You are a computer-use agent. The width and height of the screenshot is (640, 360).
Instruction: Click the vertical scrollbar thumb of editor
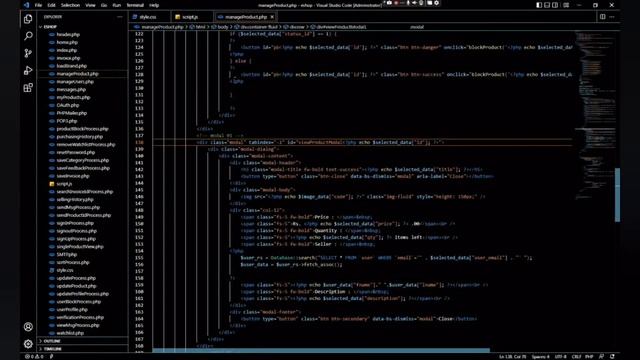point(617,195)
